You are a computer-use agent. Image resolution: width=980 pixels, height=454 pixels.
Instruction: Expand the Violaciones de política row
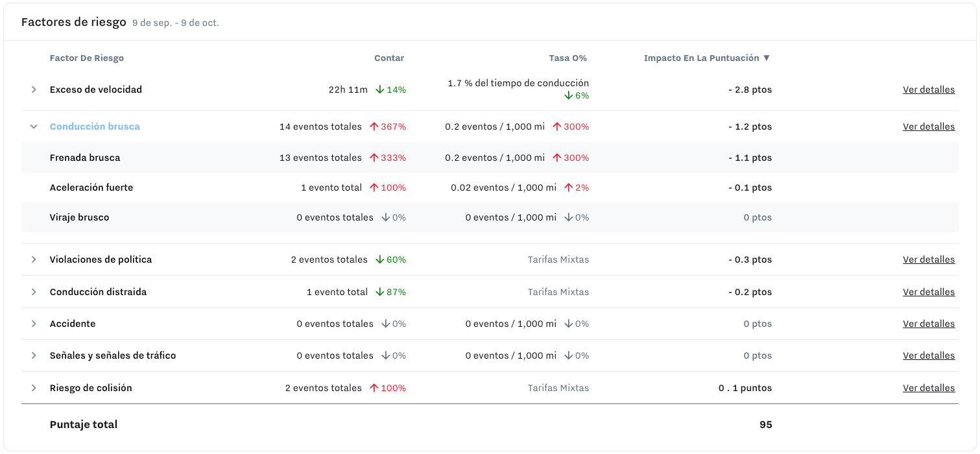[34, 259]
